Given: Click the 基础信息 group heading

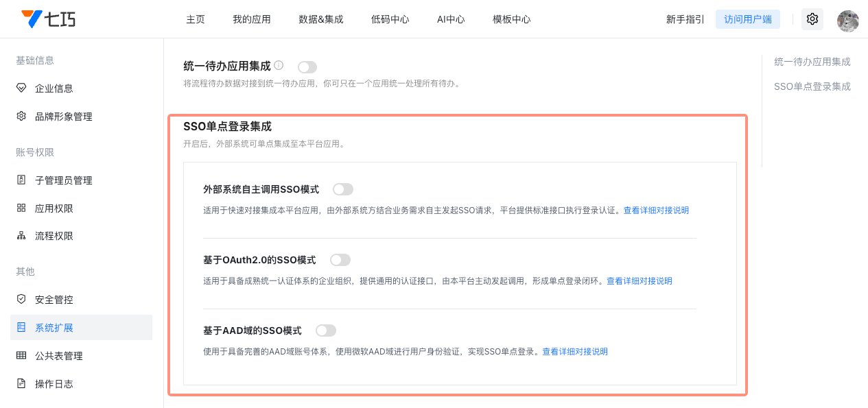Looking at the screenshot, I should tap(35, 60).
